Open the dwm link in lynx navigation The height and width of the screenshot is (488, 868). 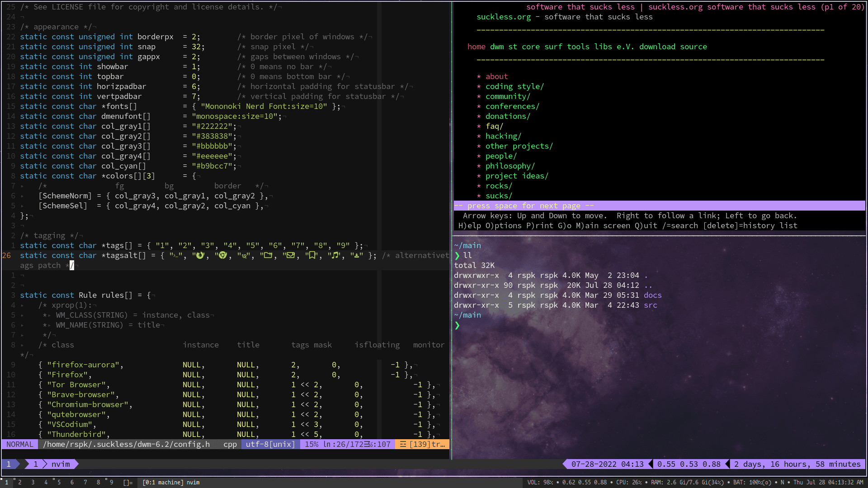(496, 47)
